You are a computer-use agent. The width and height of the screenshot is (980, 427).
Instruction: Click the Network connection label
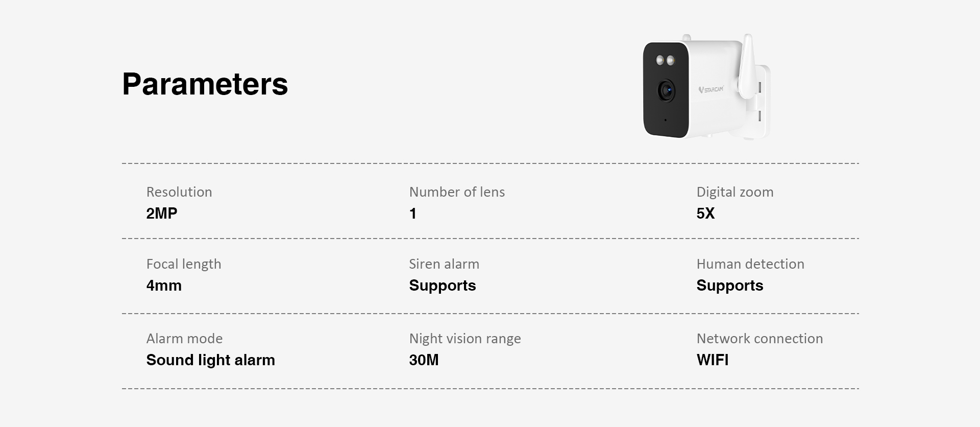point(759,339)
